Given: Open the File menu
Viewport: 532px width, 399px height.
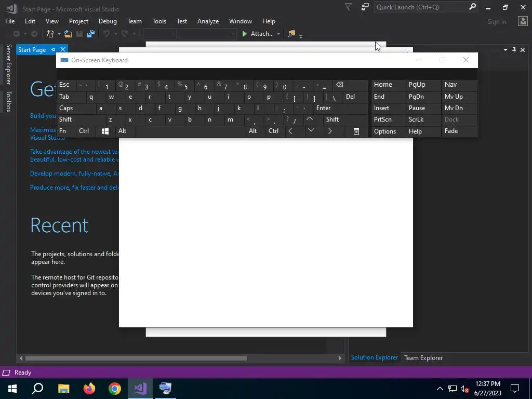Looking at the screenshot, I should 10,21.
